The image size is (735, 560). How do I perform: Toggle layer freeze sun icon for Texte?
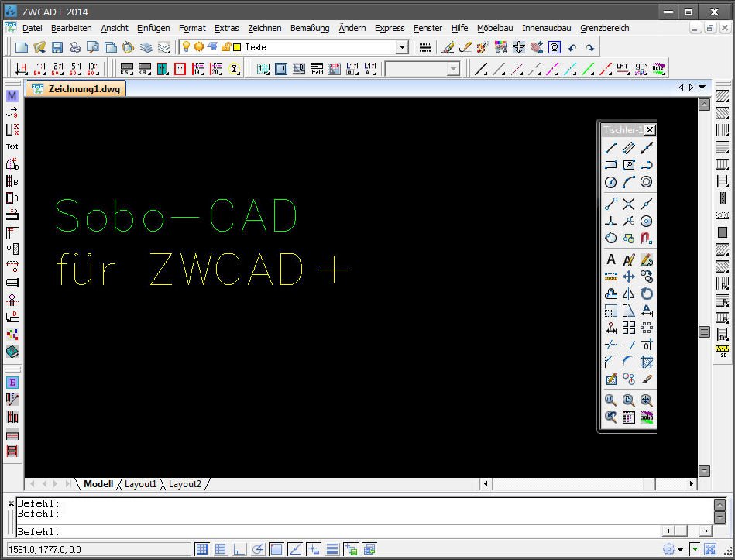(x=199, y=47)
